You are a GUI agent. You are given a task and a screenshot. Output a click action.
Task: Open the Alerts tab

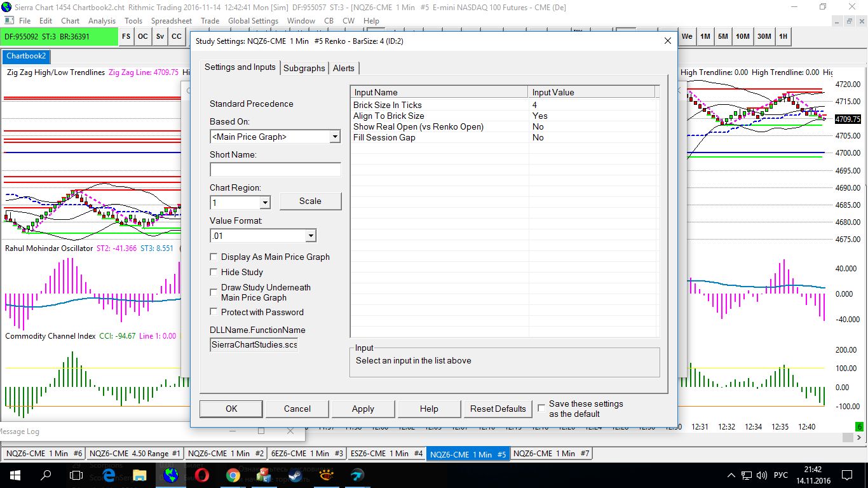pos(344,68)
